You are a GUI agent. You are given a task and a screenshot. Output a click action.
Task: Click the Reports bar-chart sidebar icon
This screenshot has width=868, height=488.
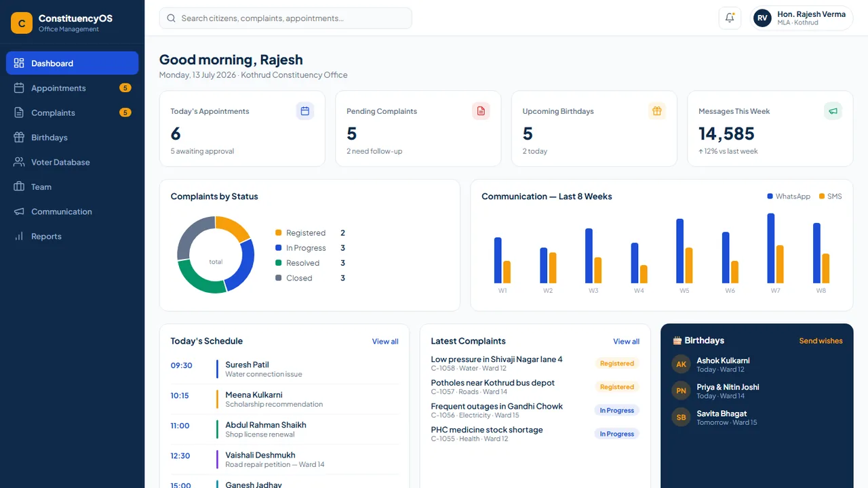point(19,237)
